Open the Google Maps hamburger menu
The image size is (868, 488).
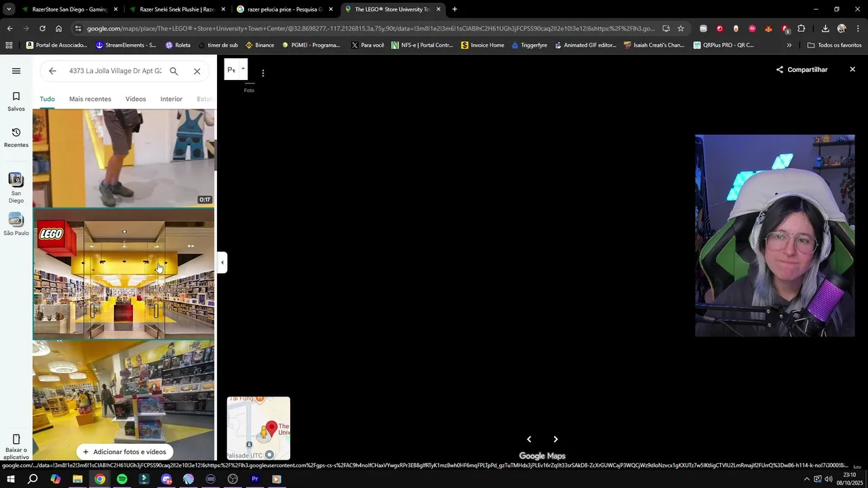[x=16, y=70]
